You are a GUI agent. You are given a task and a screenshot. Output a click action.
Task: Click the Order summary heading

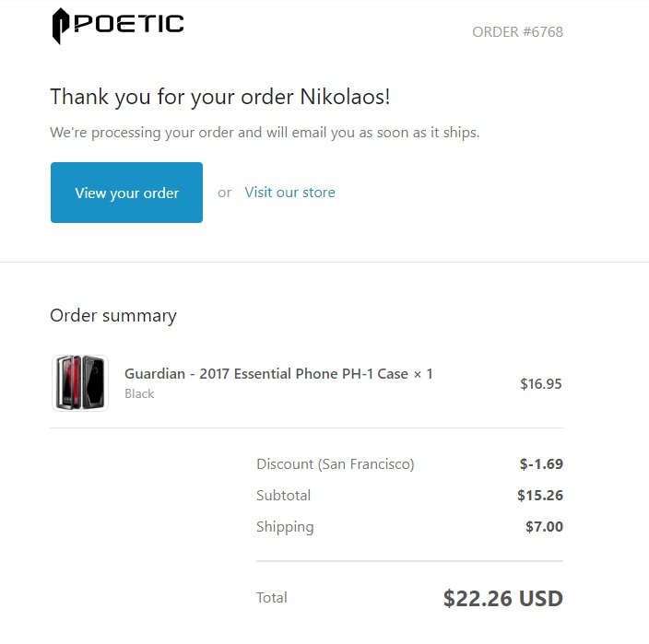tap(113, 316)
